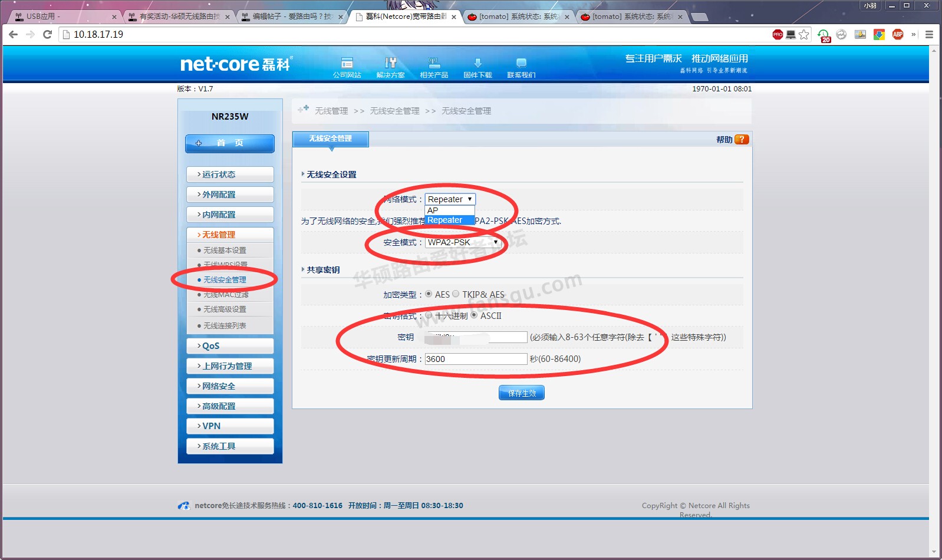
Task: Open a new browser tab
Action: tap(700, 17)
